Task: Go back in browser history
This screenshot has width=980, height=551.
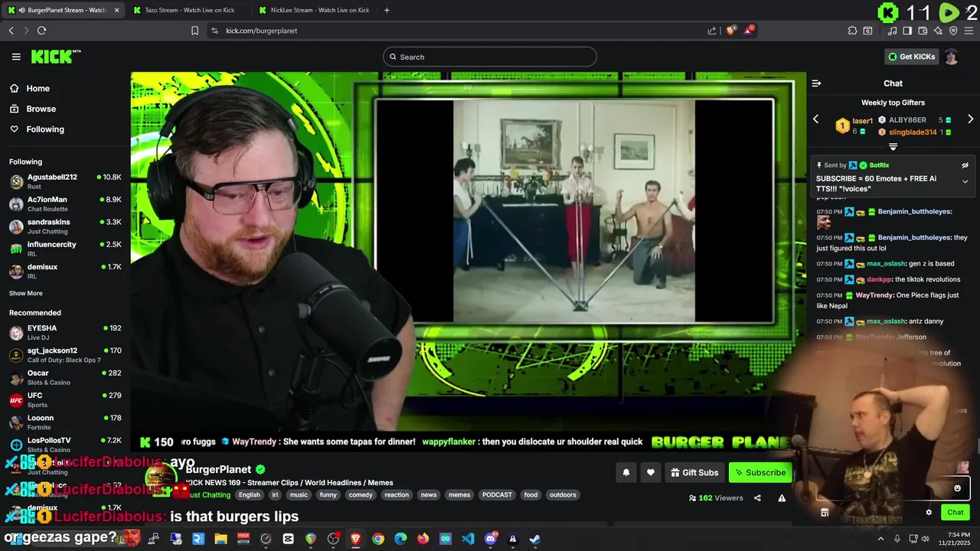Action: [x=11, y=31]
